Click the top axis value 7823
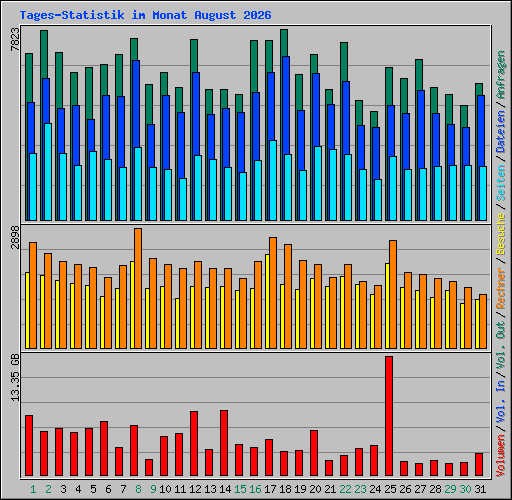512x500 pixels. 15,39
